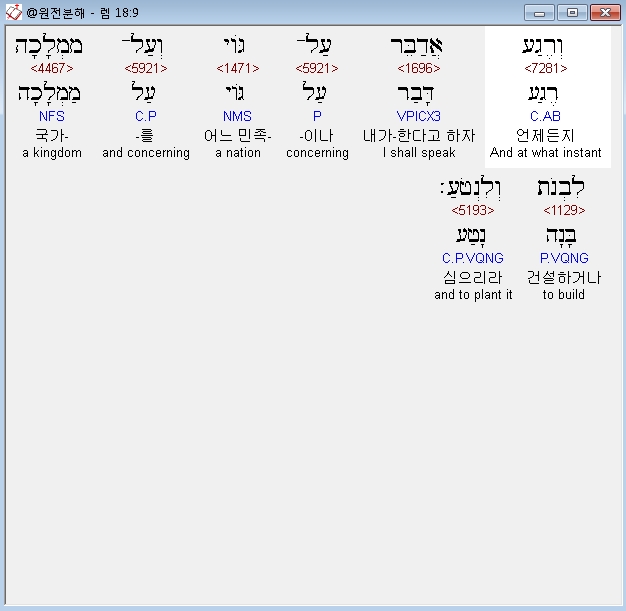Image resolution: width=626 pixels, height=611 pixels.
Task: Click the Korean gloss 언제든지
Action: click(x=545, y=135)
